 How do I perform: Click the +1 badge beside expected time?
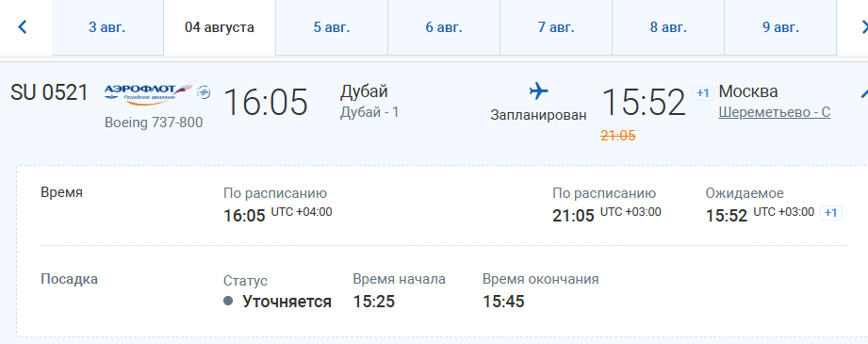click(830, 213)
